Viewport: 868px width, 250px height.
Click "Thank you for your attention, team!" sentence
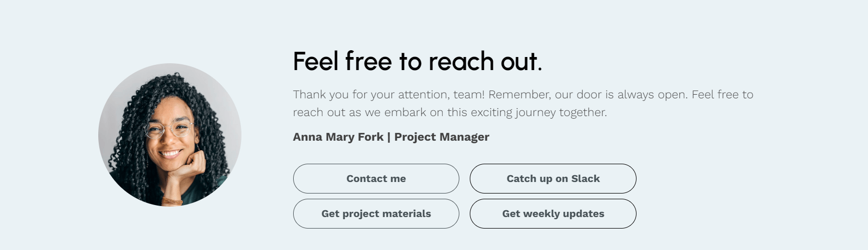click(388, 95)
